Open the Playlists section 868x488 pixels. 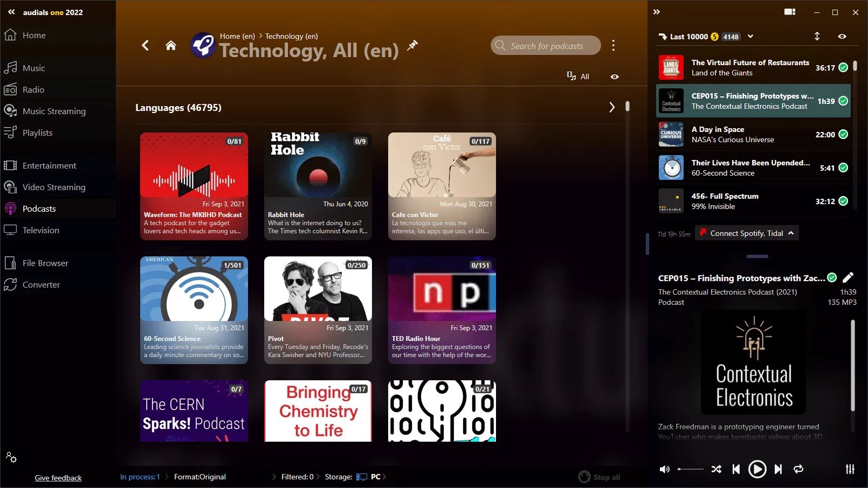(x=58, y=133)
